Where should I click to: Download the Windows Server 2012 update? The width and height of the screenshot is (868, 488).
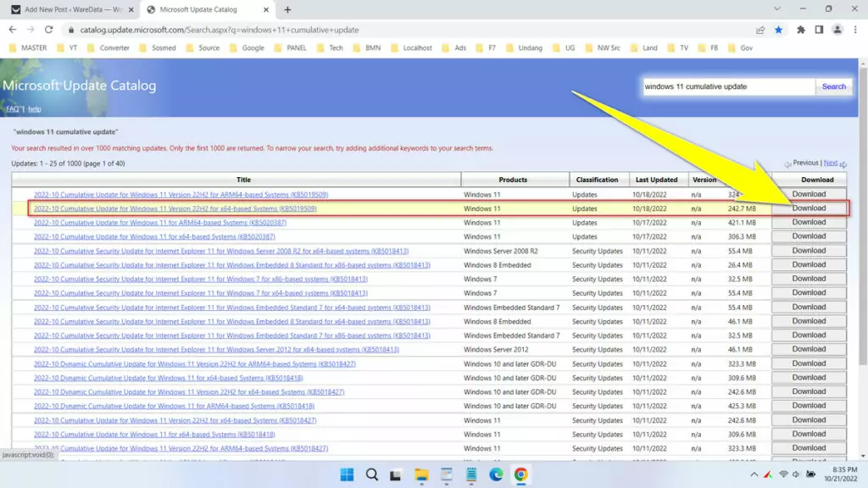pyautogui.click(x=808, y=349)
